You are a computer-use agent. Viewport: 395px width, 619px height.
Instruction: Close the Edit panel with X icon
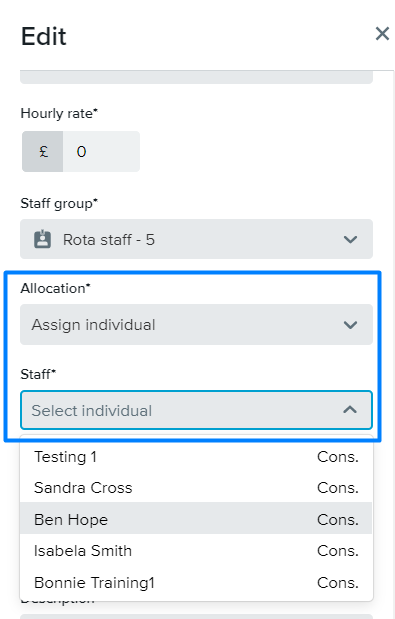[382, 34]
